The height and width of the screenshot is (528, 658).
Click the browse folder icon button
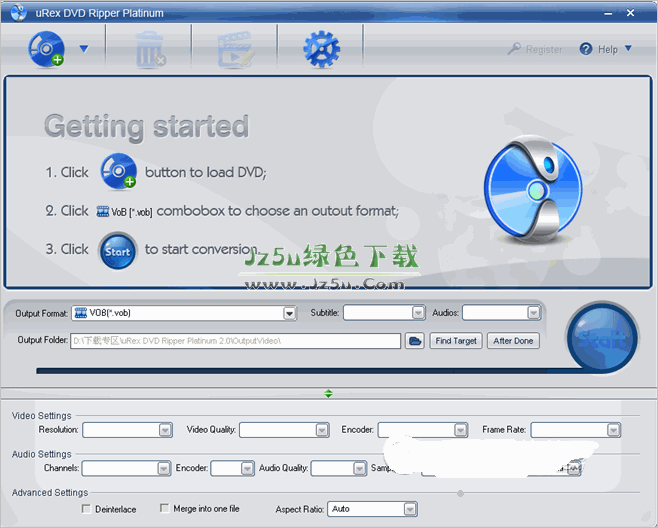click(x=415, y=341)
